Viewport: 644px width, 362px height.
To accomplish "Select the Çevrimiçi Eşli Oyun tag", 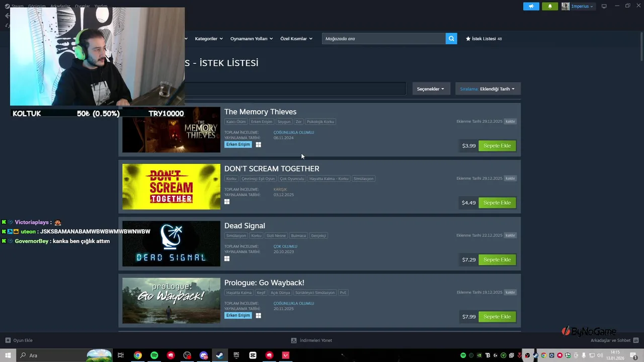I will coord(258,178).
